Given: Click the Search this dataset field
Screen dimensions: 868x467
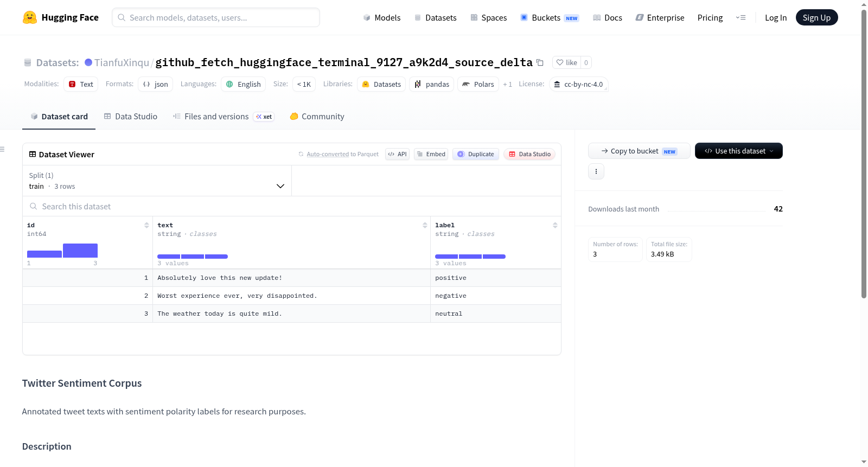Looking at the screenshot, I should tap(292, 206).
